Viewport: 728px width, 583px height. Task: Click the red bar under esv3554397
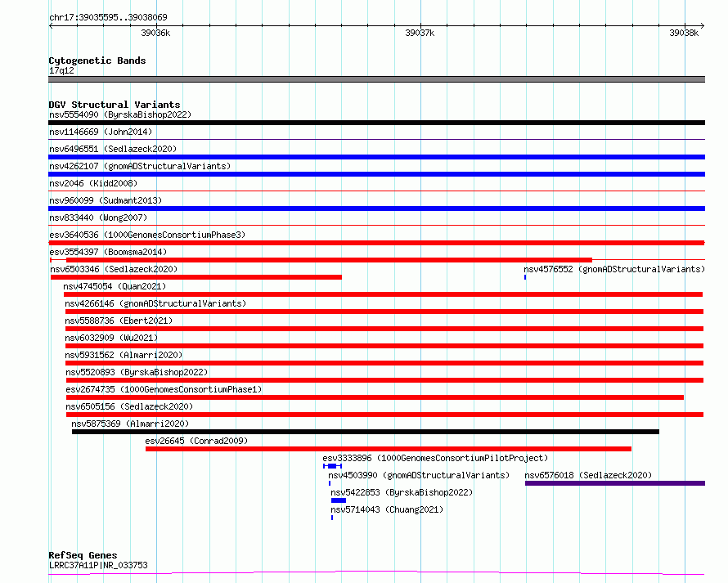tap(329, 260)
